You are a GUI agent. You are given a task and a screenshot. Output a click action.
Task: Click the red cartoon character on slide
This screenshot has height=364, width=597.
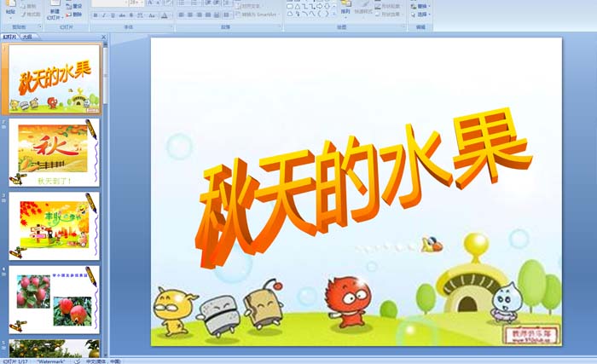(347, 302)
